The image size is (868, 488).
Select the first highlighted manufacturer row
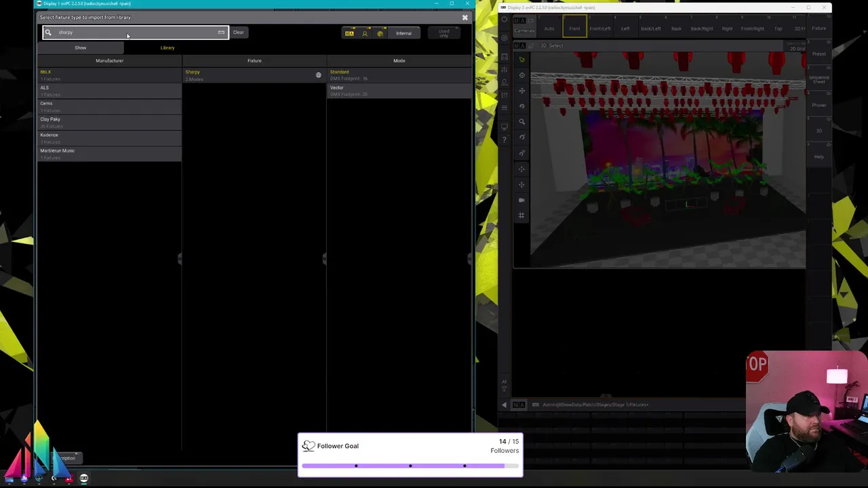[109, 75]
